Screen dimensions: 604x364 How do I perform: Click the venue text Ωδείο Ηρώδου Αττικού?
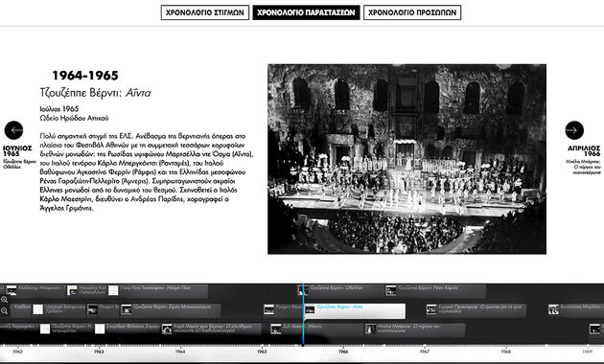tap(74, 118)
